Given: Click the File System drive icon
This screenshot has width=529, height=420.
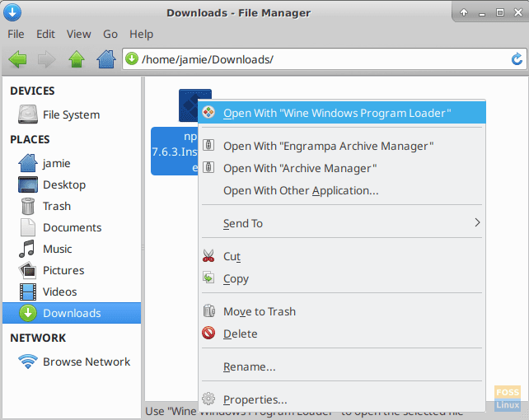Looking at the screenshot, I should [x=28, y=114].
